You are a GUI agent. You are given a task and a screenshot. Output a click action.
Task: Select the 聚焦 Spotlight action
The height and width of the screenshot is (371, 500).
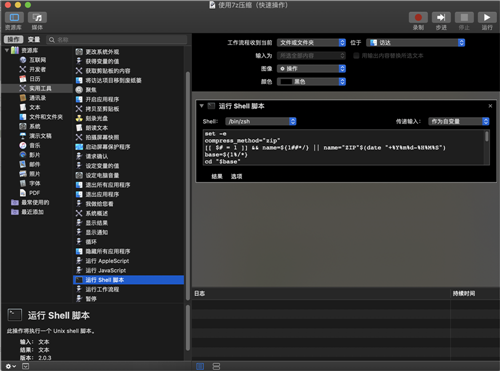point(86,90)
